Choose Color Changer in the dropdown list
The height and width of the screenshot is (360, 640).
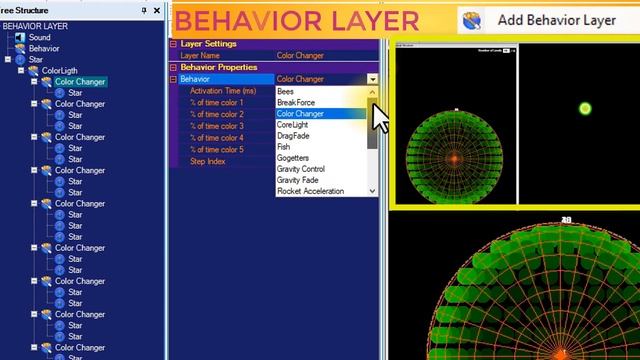coord(321,114)
